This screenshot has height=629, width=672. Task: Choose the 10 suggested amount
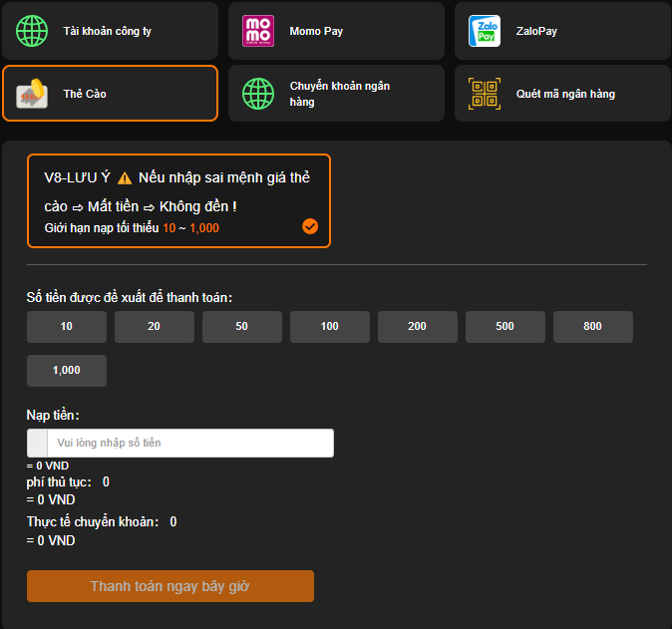click(67, 327)
